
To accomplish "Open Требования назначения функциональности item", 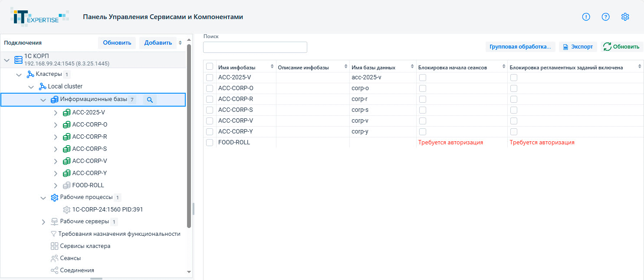I will point(119,234).
